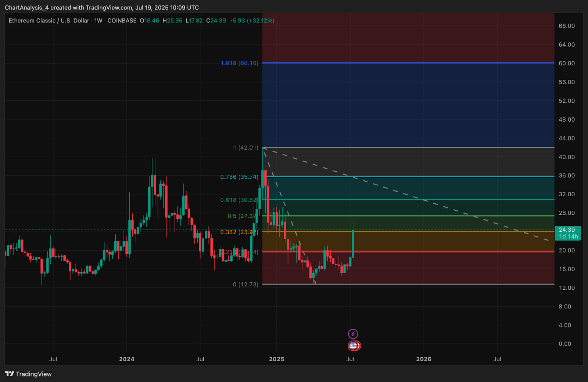Click the 68.00 price axis label
The height and width of the screenshot is (382, 588).
point(567,26)
